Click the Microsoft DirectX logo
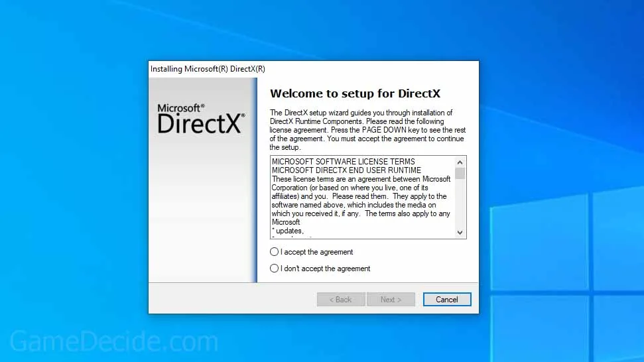The width and height of the screenshot is (644, 362). 201,119
